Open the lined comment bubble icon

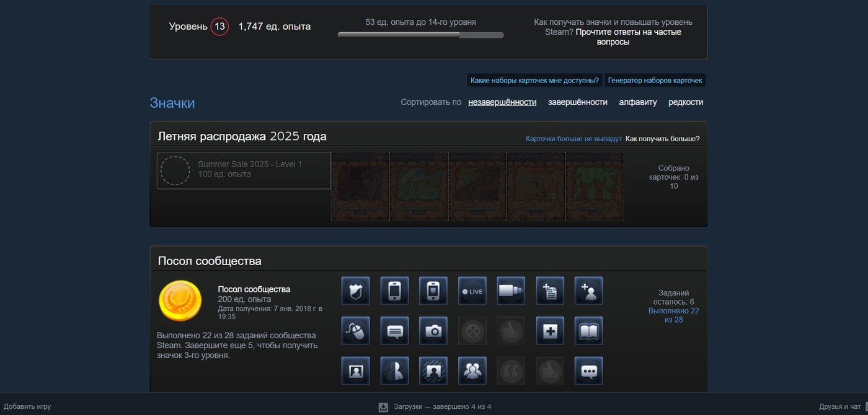394,331
